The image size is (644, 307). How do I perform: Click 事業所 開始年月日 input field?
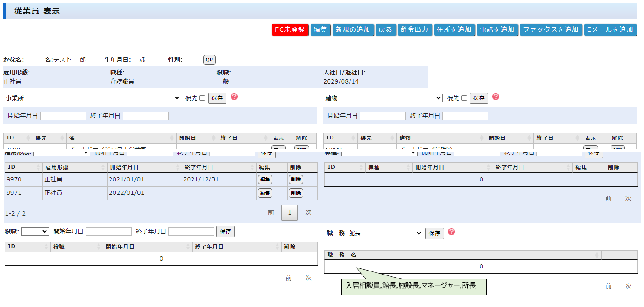click(x=63, y=116)
